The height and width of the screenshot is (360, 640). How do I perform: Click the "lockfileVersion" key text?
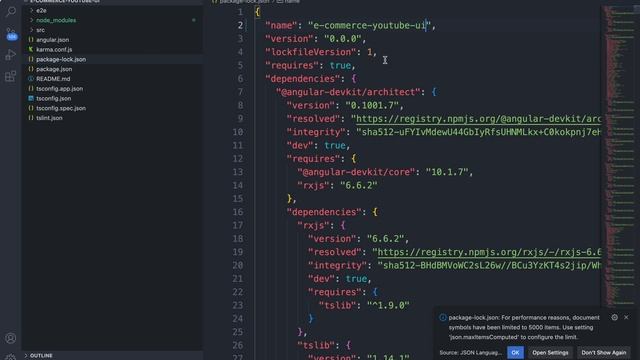coord(310,52)
